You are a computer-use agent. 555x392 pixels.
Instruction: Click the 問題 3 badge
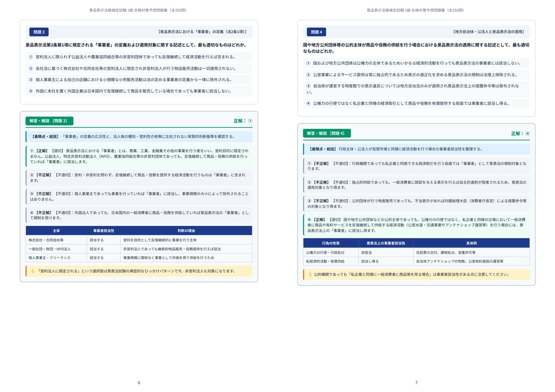click(x=39, y=32)
